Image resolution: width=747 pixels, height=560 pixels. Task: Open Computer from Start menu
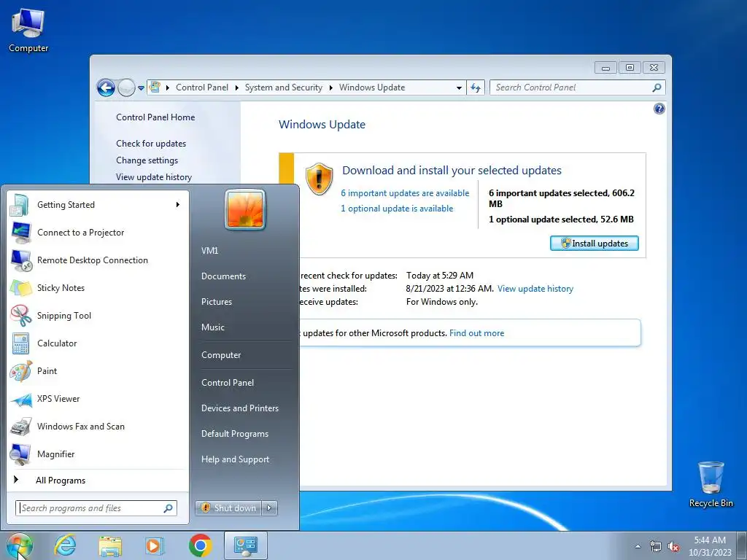[221, 355]
